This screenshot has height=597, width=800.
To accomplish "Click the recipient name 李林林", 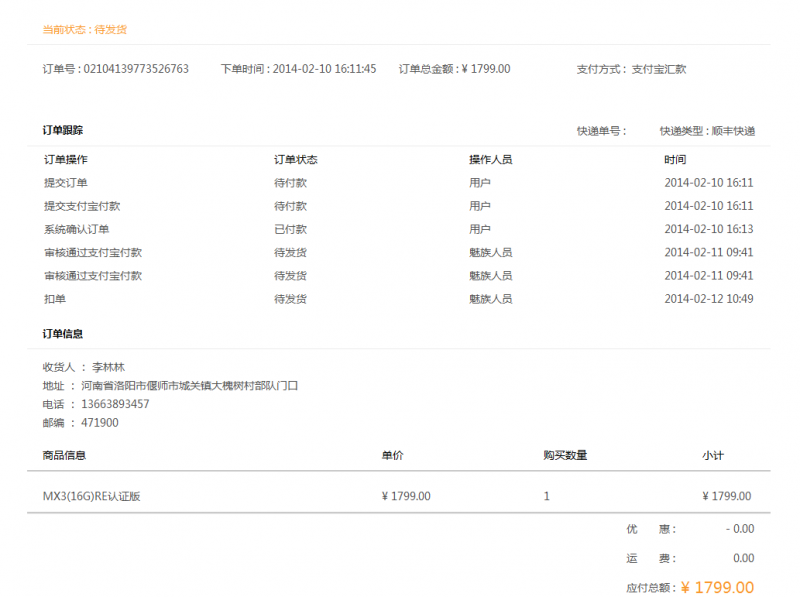I will coord(108,367).
